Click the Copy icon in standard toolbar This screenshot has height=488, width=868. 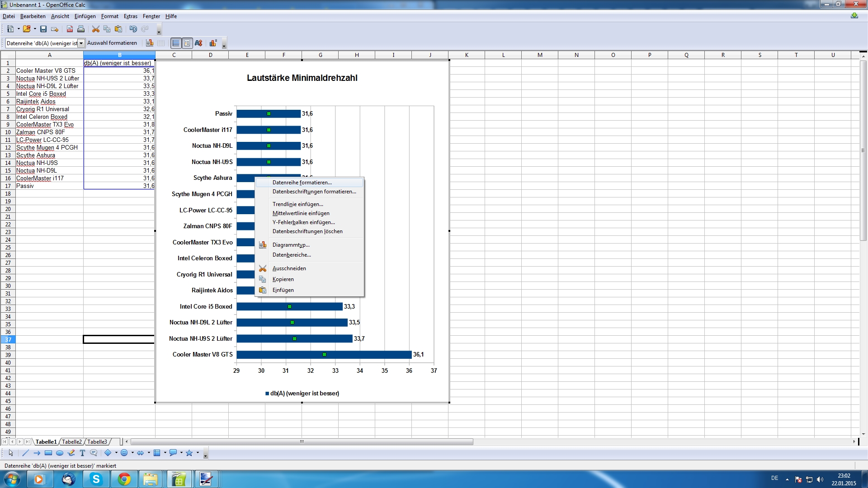click(x=107, y=29)
